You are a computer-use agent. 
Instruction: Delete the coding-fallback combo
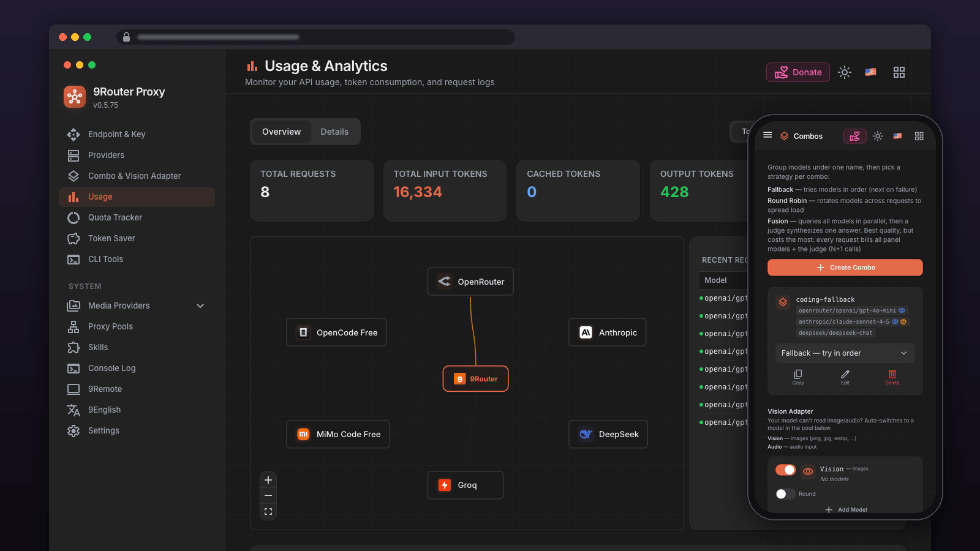point(892,377)
